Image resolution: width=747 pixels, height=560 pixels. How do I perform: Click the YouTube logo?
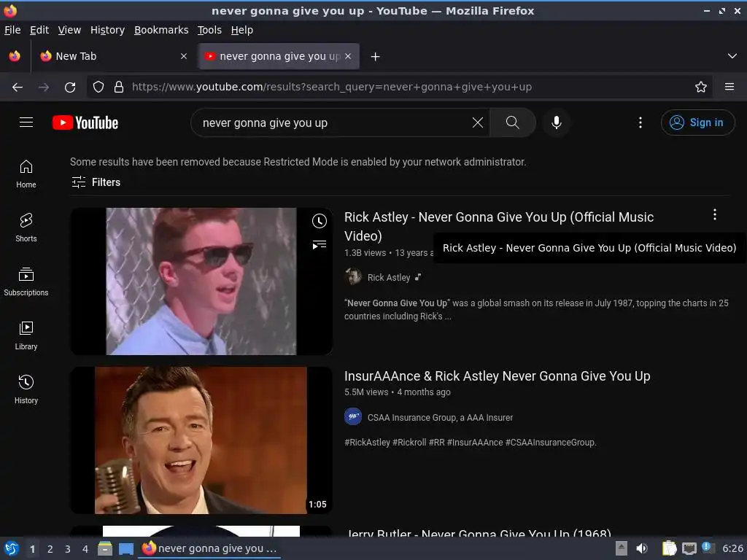click(85, 122)
